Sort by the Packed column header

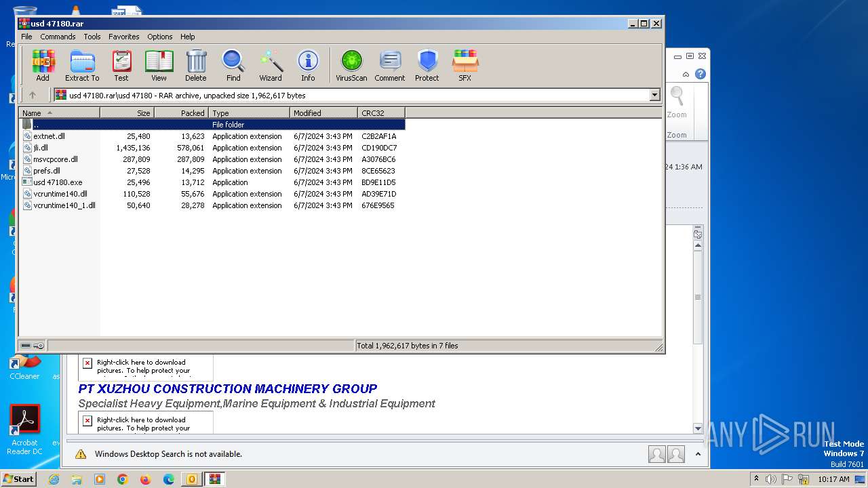coord(182,113)
